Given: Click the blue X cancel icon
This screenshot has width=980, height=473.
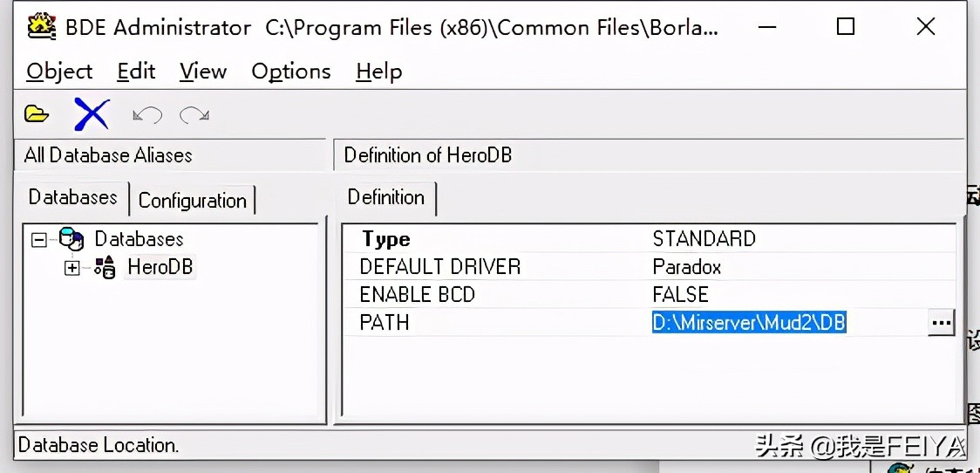Looking at the screenshot, I should (x=92, y=114).
